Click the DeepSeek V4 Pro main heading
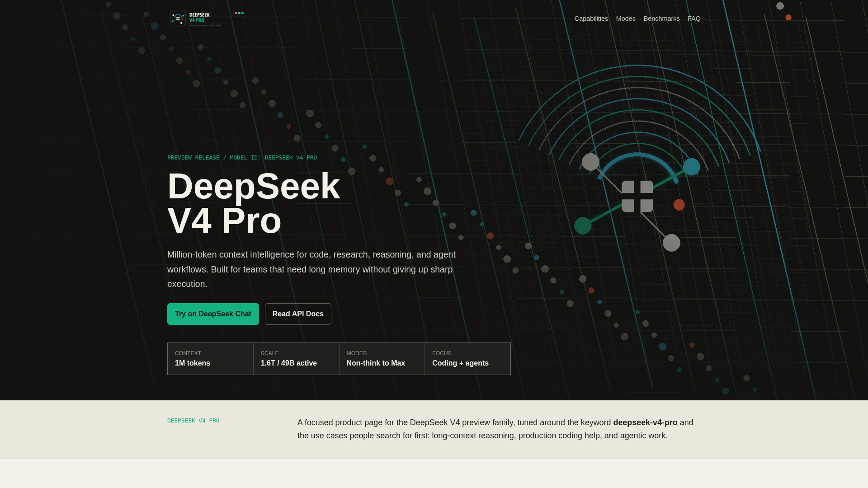868x488 pixels. (x=254, y=203)
